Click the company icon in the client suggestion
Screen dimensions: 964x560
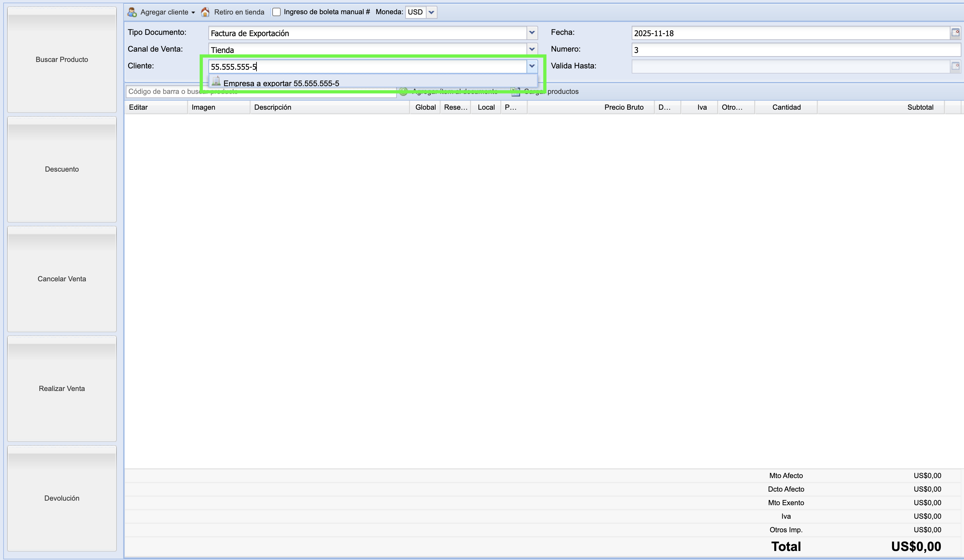click(216, 81)
